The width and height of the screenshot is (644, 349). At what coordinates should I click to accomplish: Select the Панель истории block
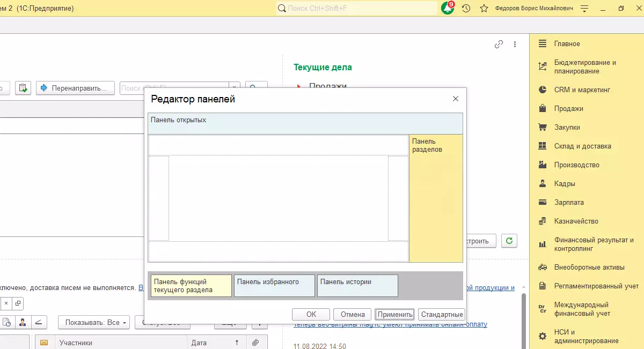click(358, 286)
